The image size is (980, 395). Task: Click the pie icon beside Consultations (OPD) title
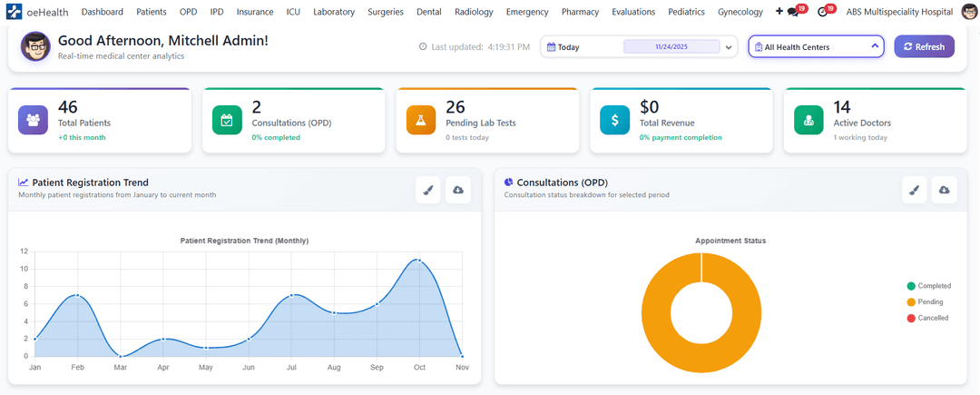coord(509,183)
